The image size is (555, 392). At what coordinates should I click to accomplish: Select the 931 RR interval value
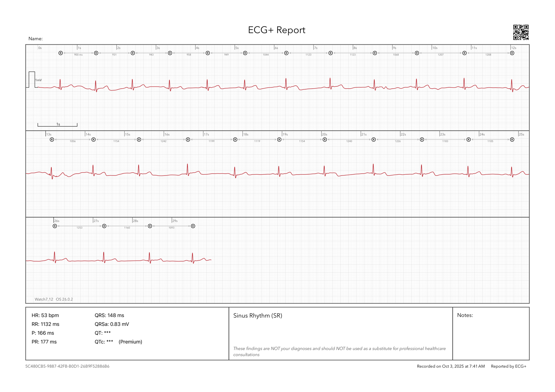[114, 55]
